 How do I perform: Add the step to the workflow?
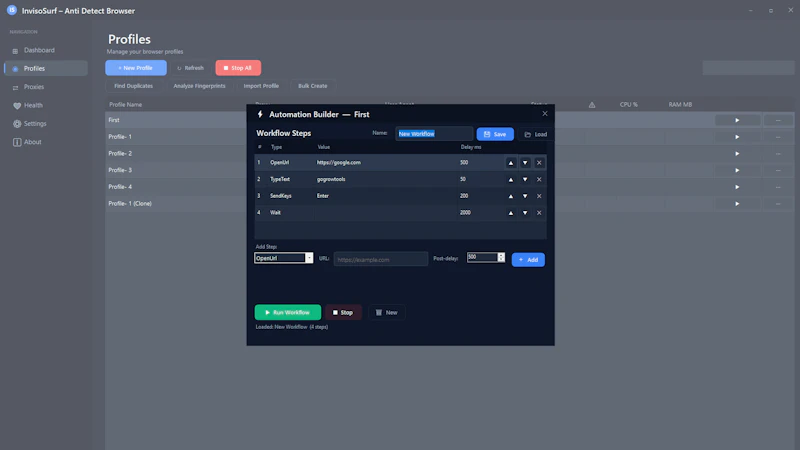tap(528, 260)
